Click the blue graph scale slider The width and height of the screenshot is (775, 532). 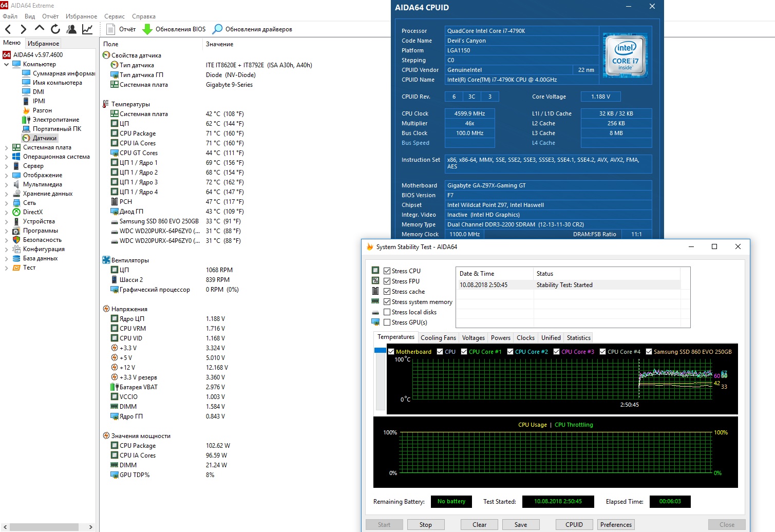click(380, 350)
